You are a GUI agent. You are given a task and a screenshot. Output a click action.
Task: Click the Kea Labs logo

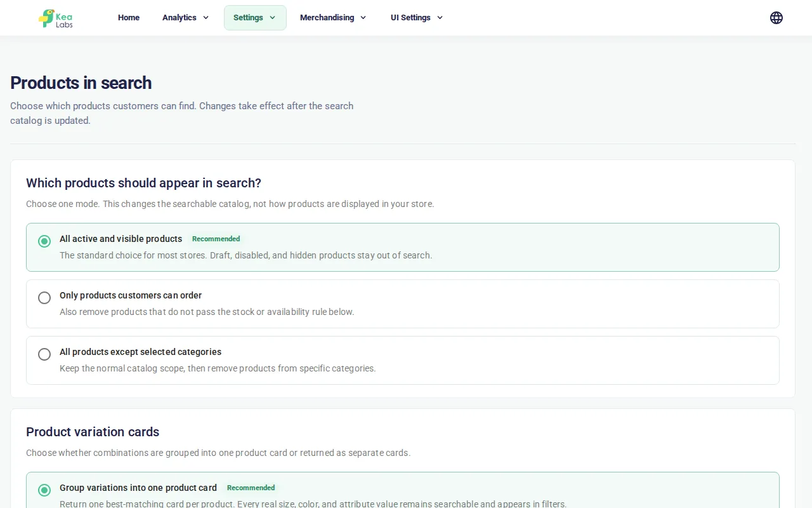tap(56, 18)
